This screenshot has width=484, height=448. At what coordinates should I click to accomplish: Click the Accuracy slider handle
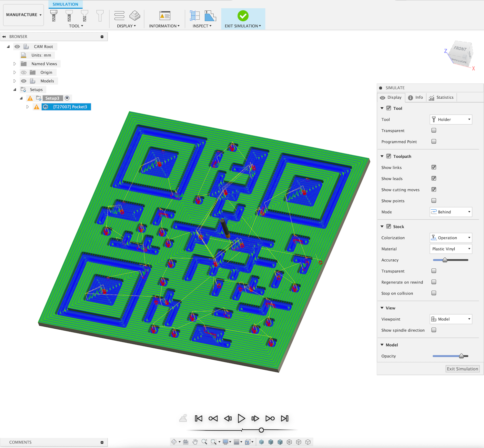coord(445,260)
